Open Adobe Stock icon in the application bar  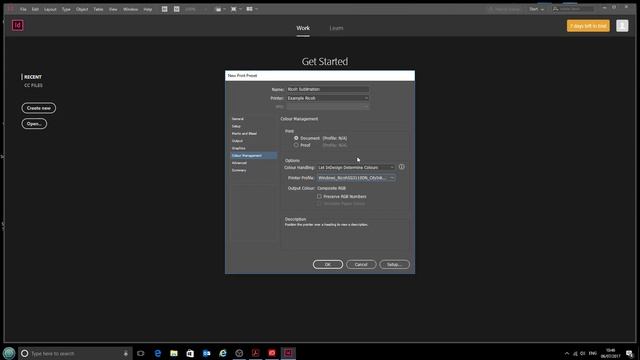(x=176, y=9)
